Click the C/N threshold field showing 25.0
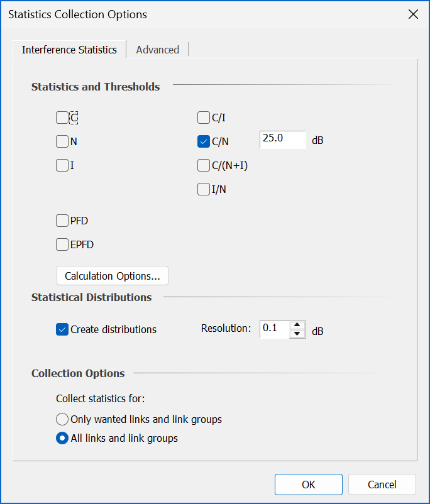The height and width of the screenshot is (504, 430). [283, 140]
